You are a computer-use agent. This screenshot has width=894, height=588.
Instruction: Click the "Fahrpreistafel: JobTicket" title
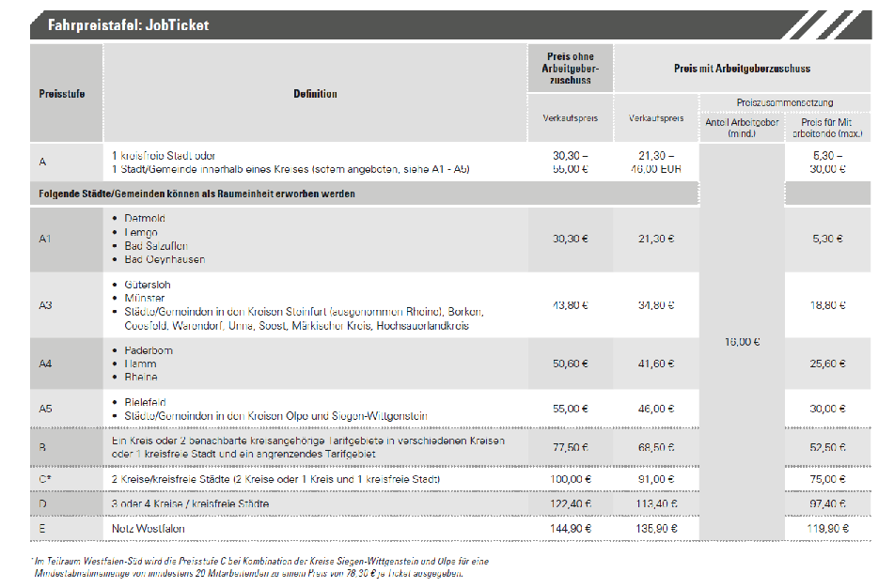click(x=128, y=25)
